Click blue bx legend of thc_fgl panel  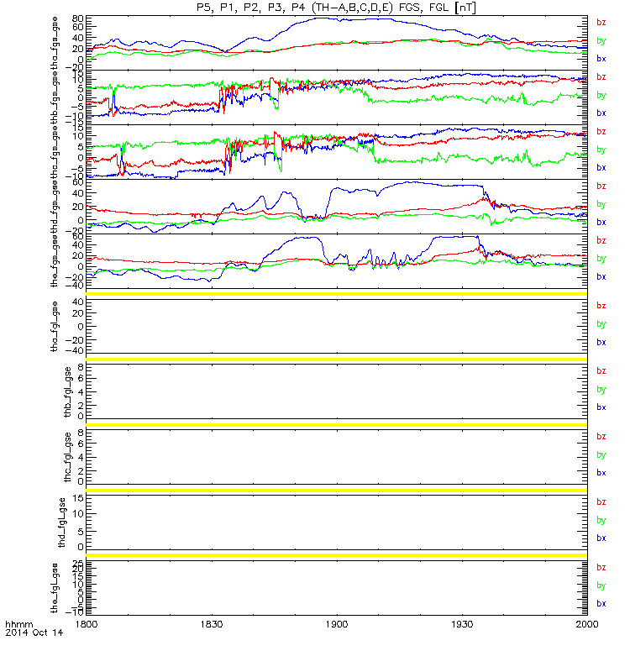click(601, 473)
